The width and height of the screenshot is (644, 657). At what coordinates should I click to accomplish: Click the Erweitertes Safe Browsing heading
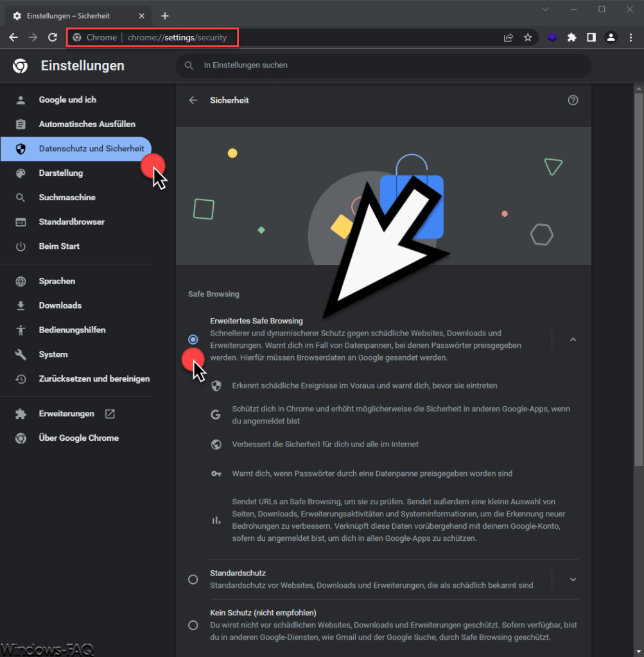click(256, 321)
